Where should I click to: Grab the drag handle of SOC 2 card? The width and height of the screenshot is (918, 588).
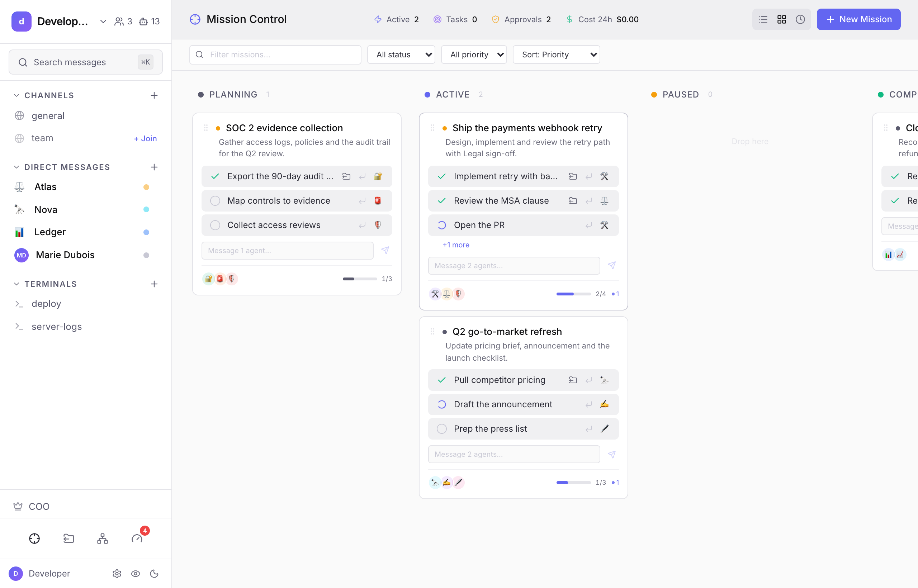(206, 128)
